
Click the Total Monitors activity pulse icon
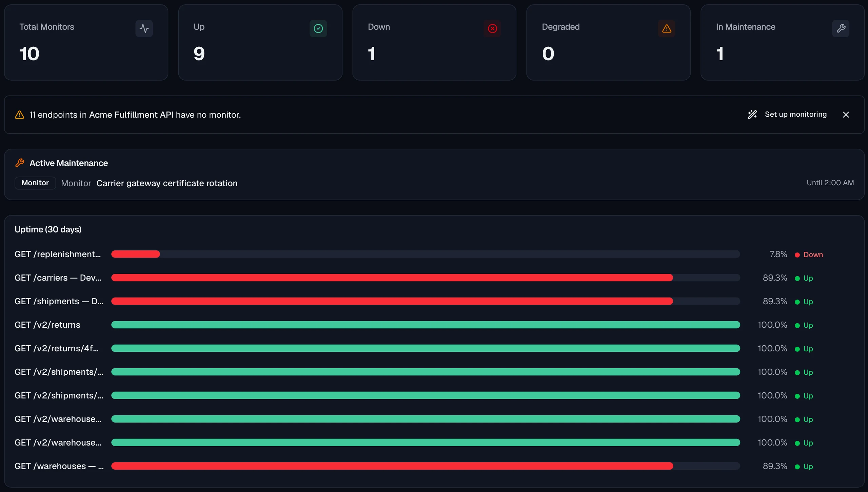coord(144,28)
